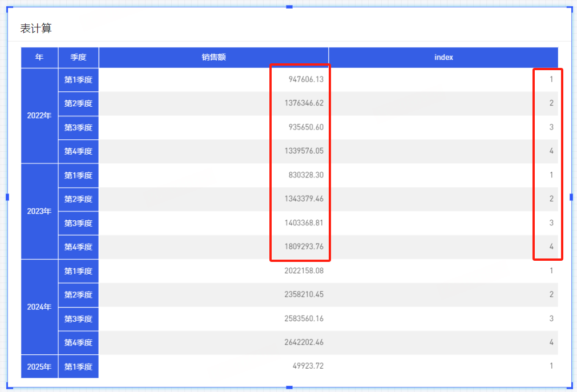Select the 2025年 row group cell
Image resolution: width=577 pixels, height=392 pixels.
coord(39,366)
